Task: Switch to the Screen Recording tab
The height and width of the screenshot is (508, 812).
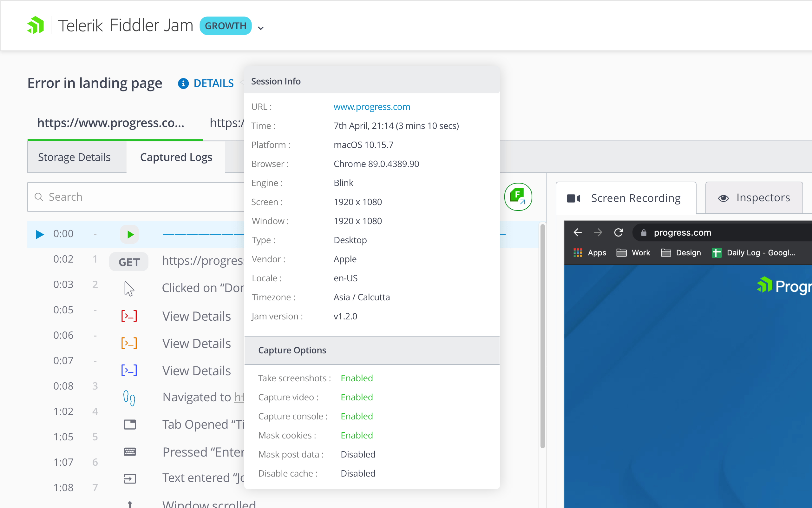Action: coord(626,198)
